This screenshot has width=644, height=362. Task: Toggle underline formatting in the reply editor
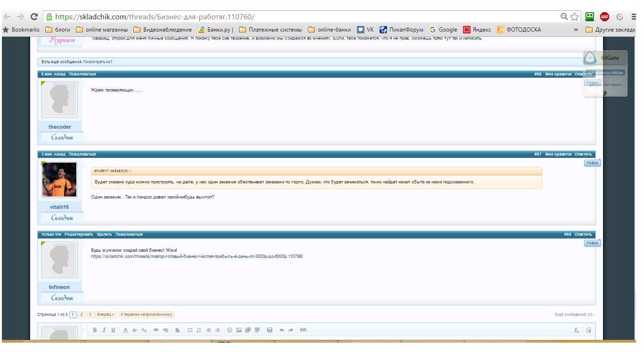point(113,330)
